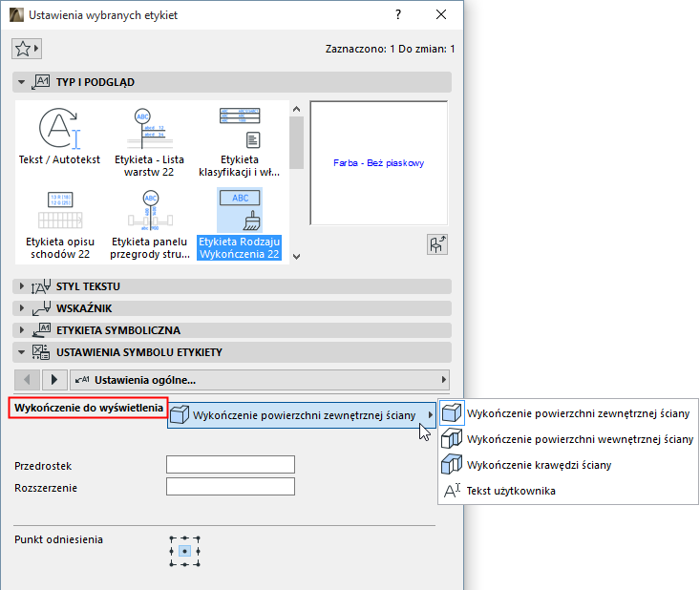Collapse USTAWIENIA SYMBOLU ETYKIETY panel
Screen dimensions: 700x590
(x=21, y=352)
